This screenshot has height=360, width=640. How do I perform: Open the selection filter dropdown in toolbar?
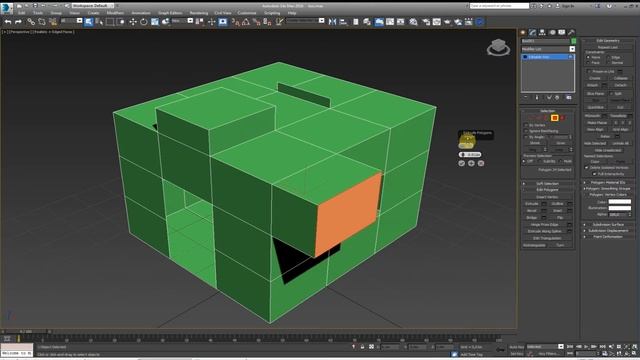(x=80, y=20)
